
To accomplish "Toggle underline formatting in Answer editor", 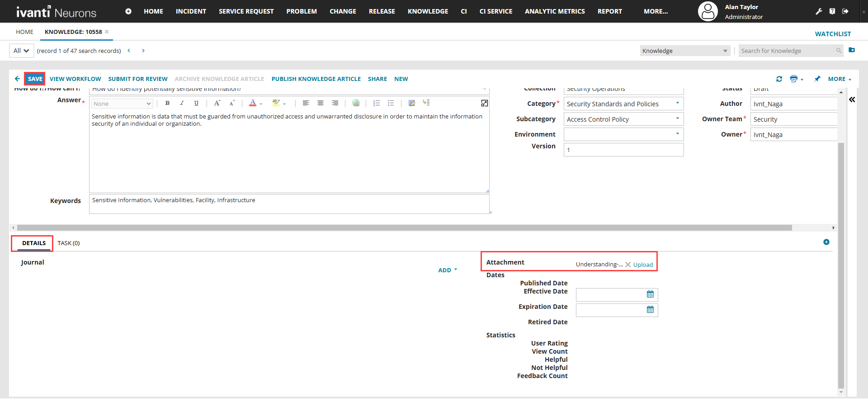I will pos(196,103).
